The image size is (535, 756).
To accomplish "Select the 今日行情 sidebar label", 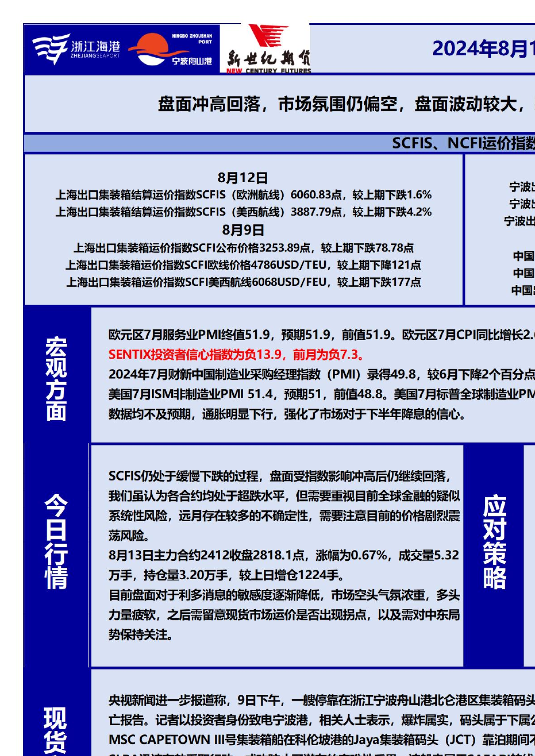I will point(56,541).
